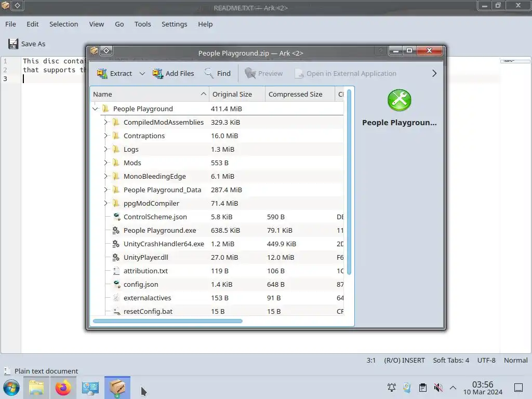Expand the CompiledModAssemblies folder
Image resolution: width=532 pixels, height=399 pixels.
click(x=105, y=122)
